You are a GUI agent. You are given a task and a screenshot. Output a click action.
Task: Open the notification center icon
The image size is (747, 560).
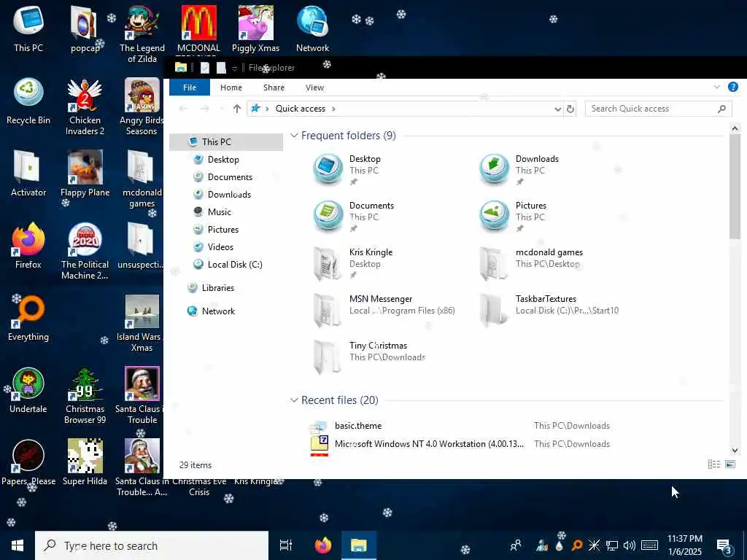click(724, 545)
